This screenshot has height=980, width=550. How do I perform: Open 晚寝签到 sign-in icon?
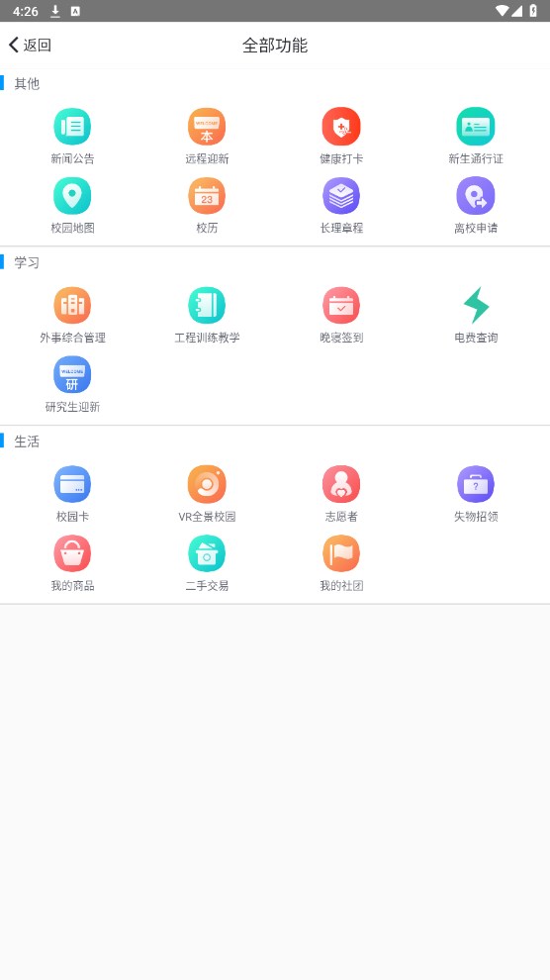coord(341,306)
